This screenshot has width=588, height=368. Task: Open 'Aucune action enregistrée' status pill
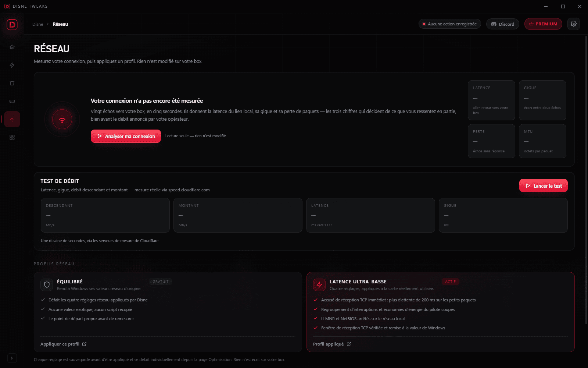[x=449, y=24]
